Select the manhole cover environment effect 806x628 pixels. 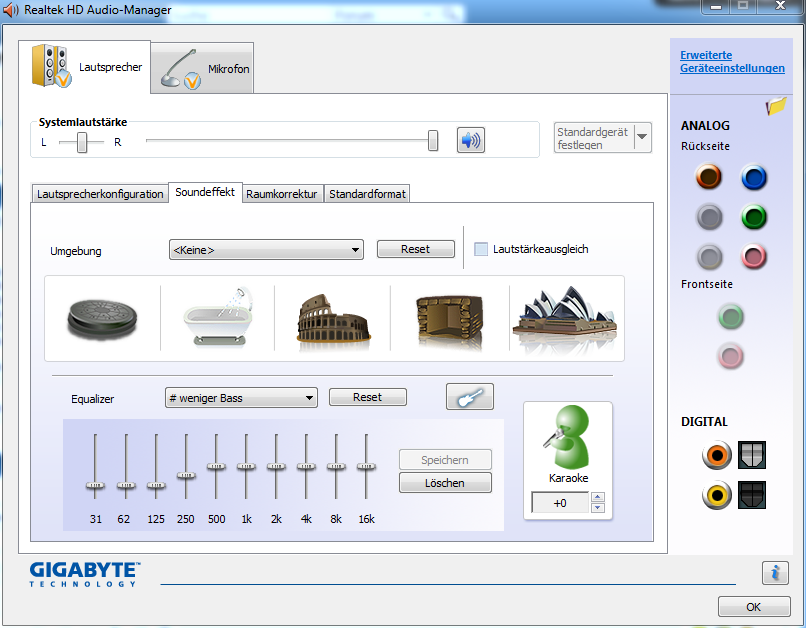[102, 318]
